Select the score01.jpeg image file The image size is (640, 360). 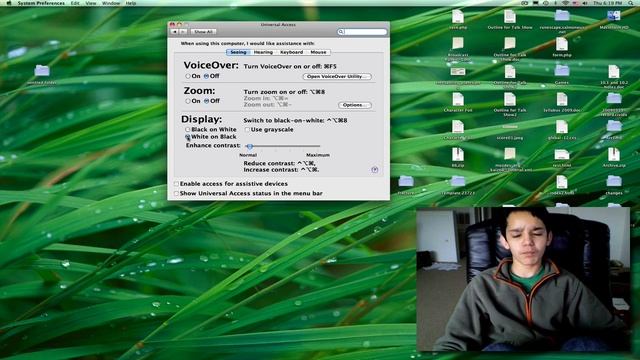tap(510, 128)
